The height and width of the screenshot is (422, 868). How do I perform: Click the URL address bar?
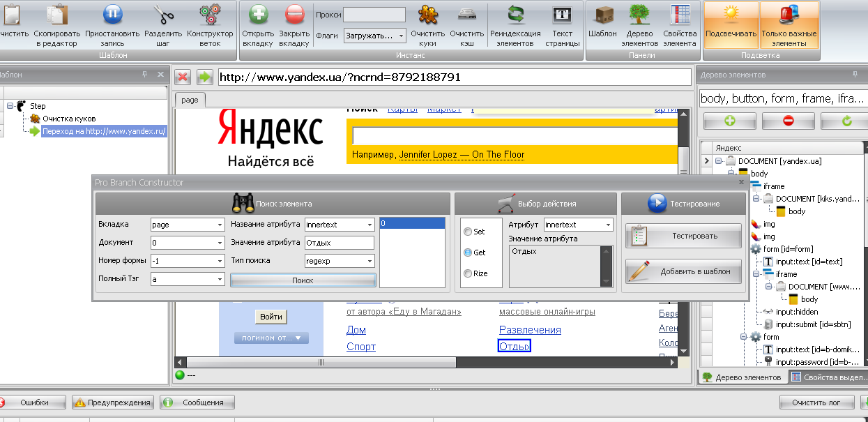coord(454,77)
